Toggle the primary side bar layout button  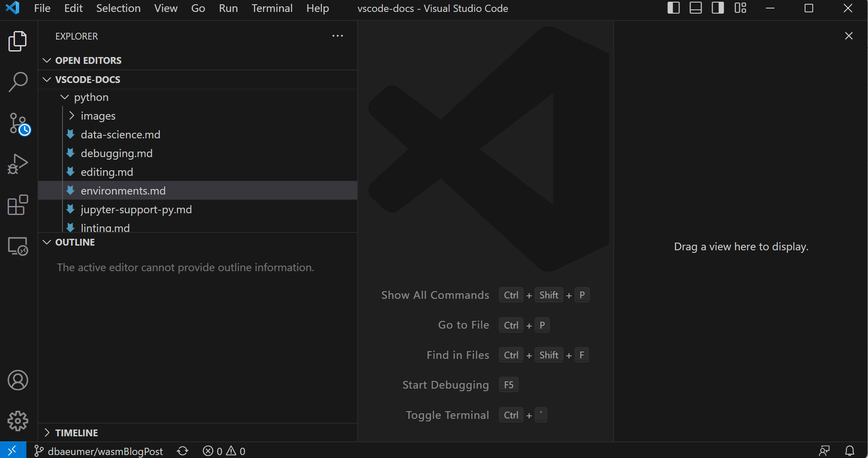click(x=674, y=8)
